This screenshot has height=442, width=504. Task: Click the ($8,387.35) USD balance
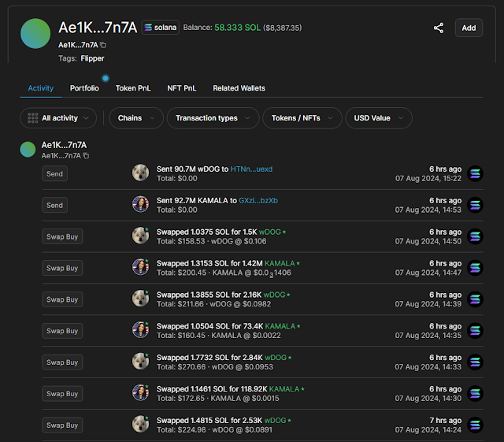point(283,28)
